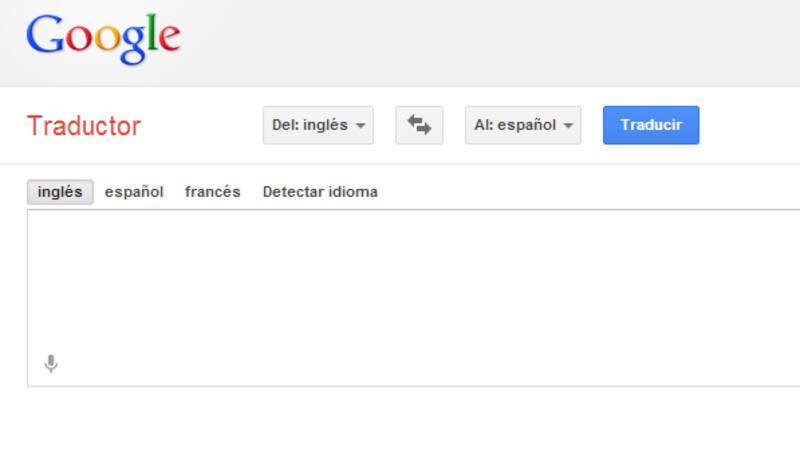
Task: Select the inglés source language tab
Action: click(60, 192)
